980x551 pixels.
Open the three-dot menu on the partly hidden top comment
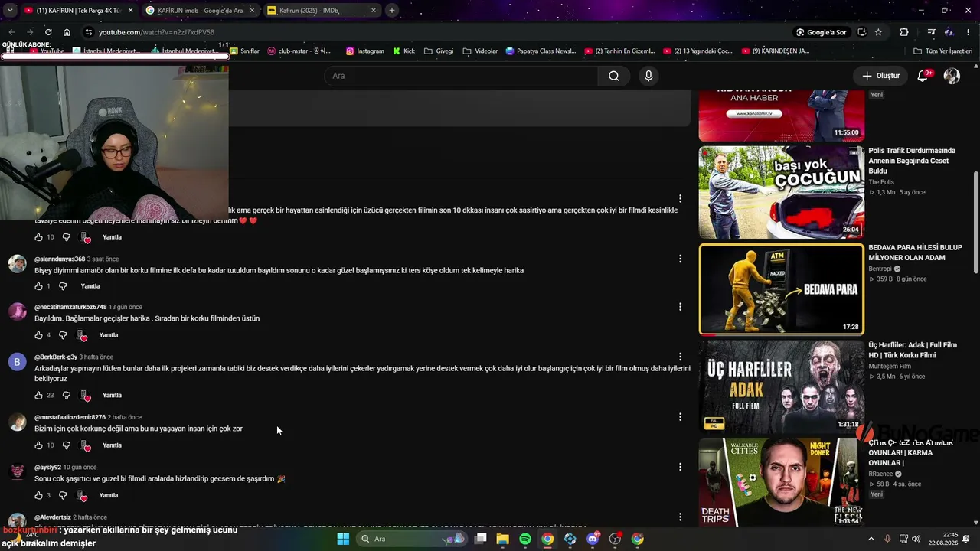coord(680,199)
